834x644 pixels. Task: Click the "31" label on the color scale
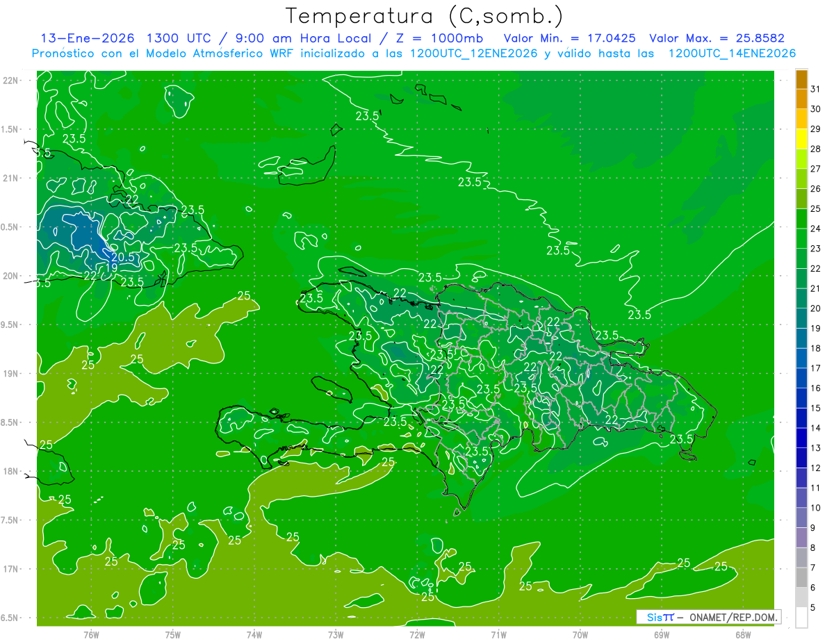(816, 89)
